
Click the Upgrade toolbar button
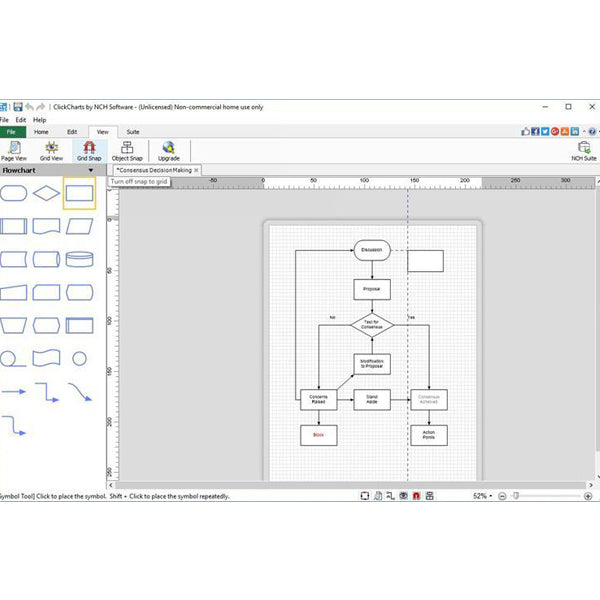169,151
